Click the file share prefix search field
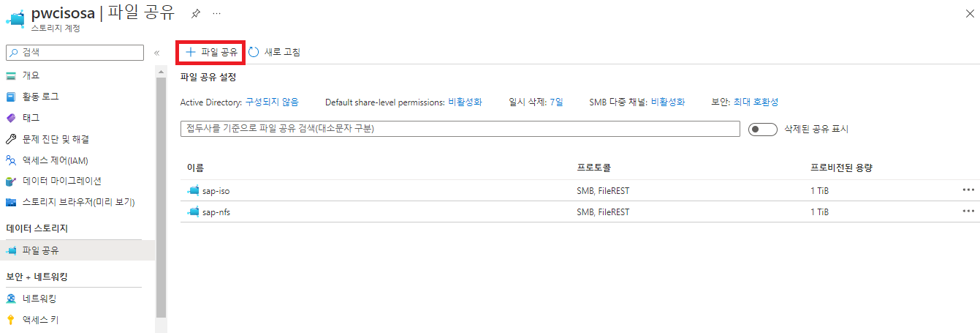The height and width of the screenshot is (333, 980). click(460, 129)
